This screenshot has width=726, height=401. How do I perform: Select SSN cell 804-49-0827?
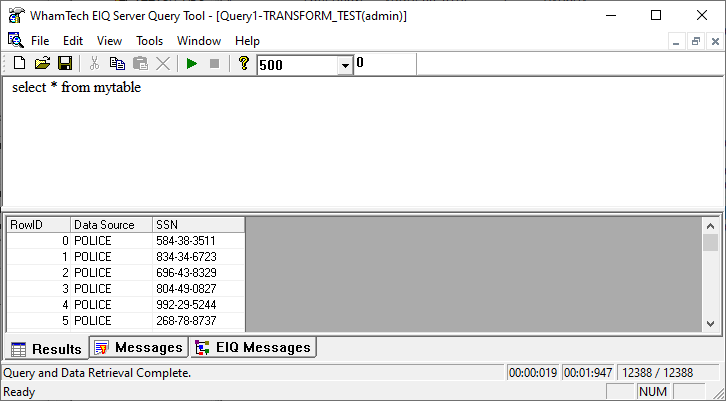199,288
